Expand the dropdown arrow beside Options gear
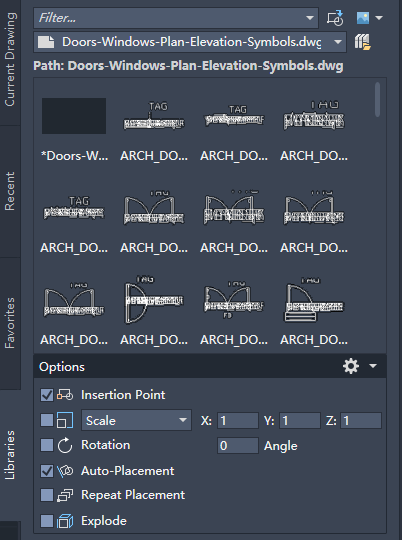The width and height of the screenshot is (402, 540). pyautogui.click(x=373, y=366)
